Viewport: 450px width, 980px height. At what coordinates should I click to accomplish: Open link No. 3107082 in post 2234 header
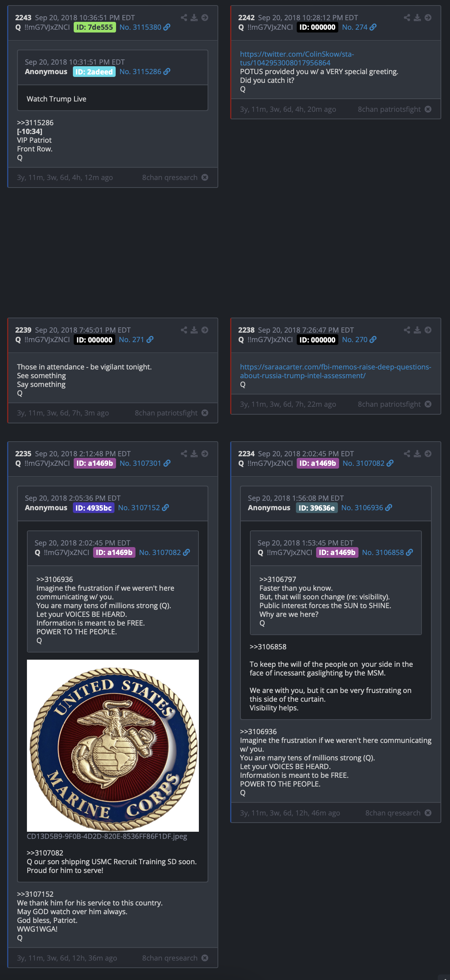click(x=368, y=463)
